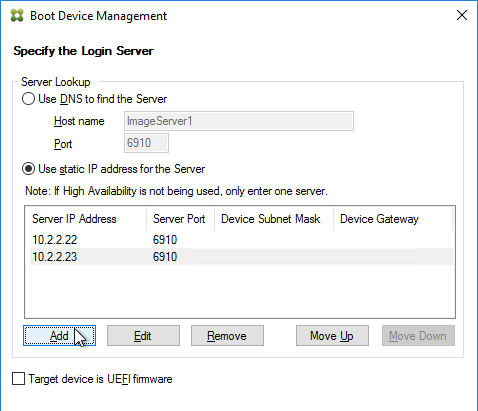The image size is (478, 411).
Task: Click the Host name input field
Action: [239, 121]
